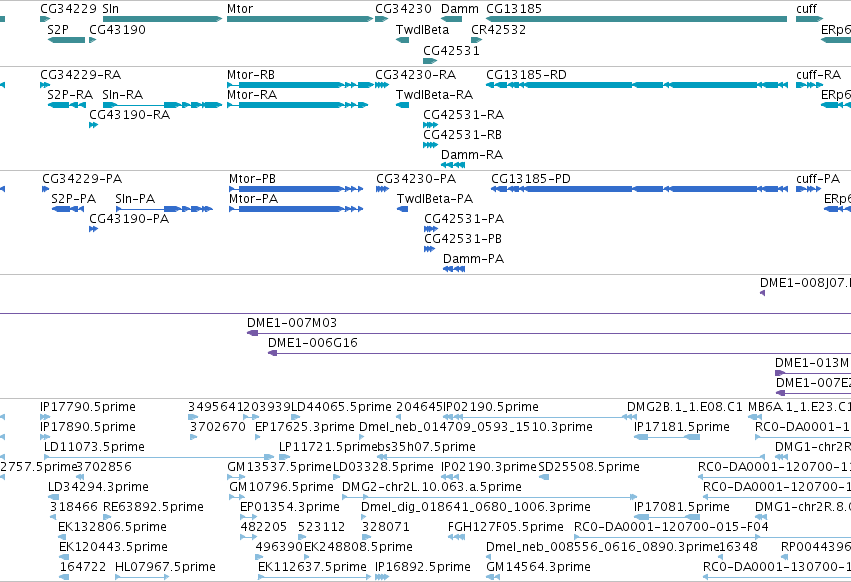
Task: Click the CG34230 gene label
Action: point(403,9)
